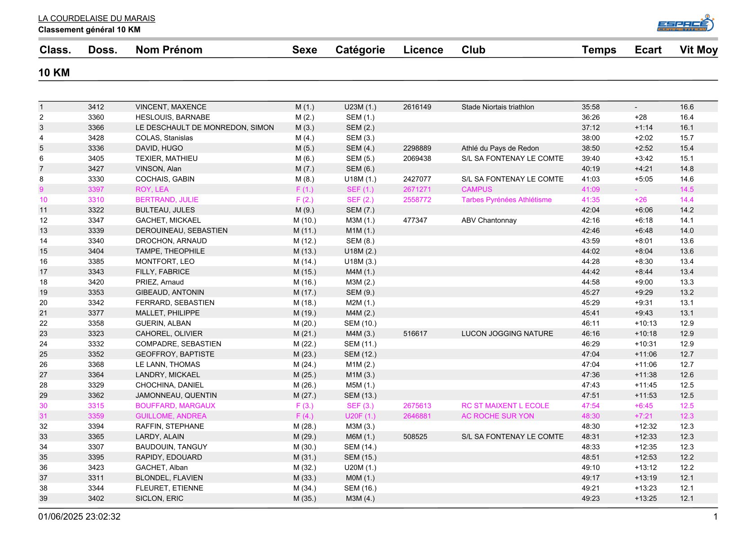Click the Class. column header
This screenshot has width=756, height=535.
[x=55, y=50]
